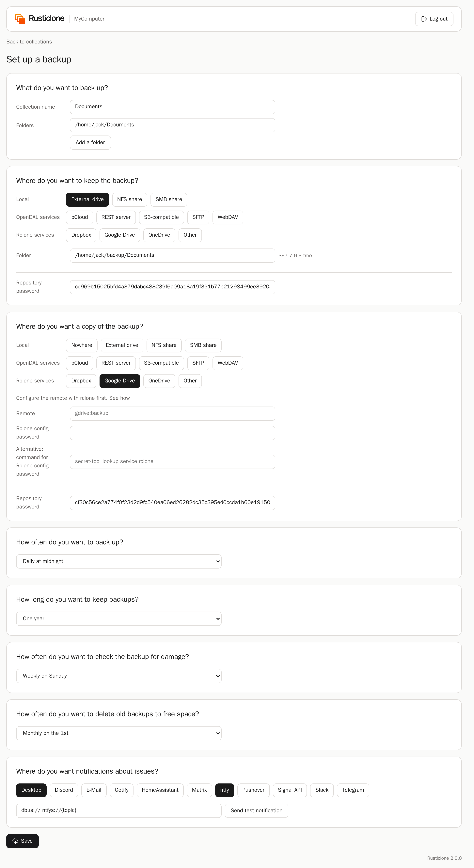Save the backup configuration
The width and height of the screenshot is (474, 868).
[23, 841]
